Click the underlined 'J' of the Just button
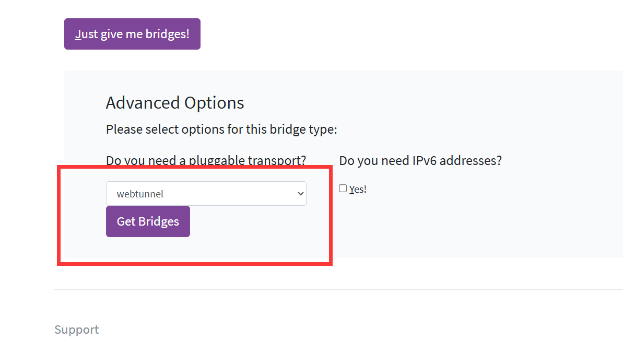 pyautogui.click(x=78, y=34)
